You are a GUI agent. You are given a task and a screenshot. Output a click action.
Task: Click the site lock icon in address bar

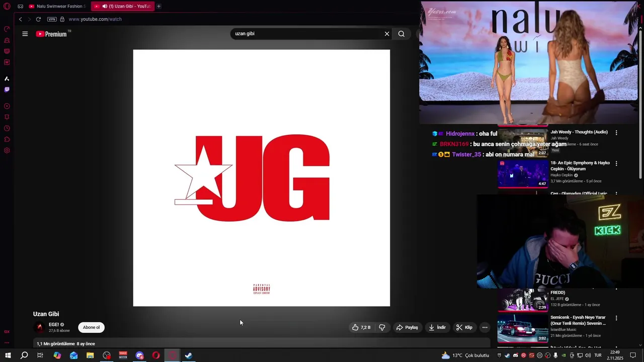coord(62,19)
